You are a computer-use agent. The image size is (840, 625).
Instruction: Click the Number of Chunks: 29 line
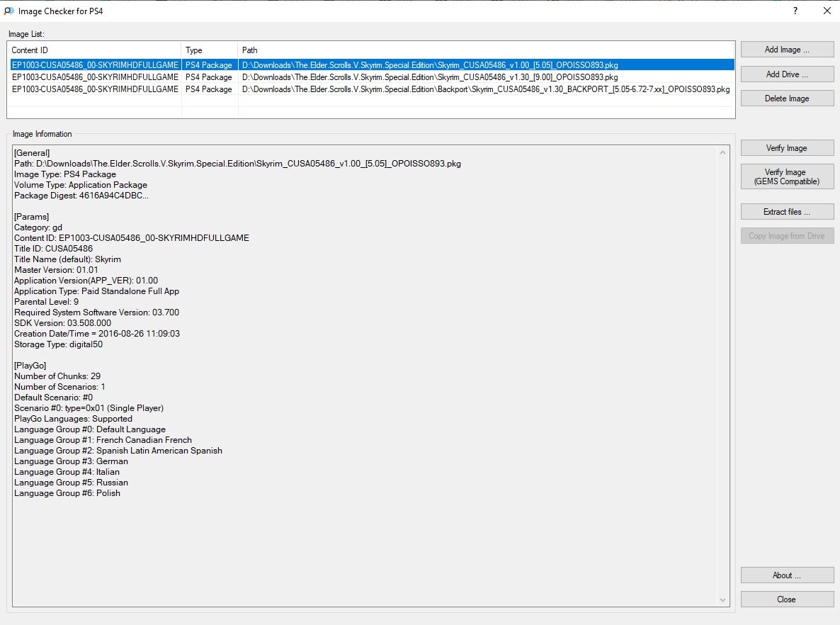coord(57,376)
